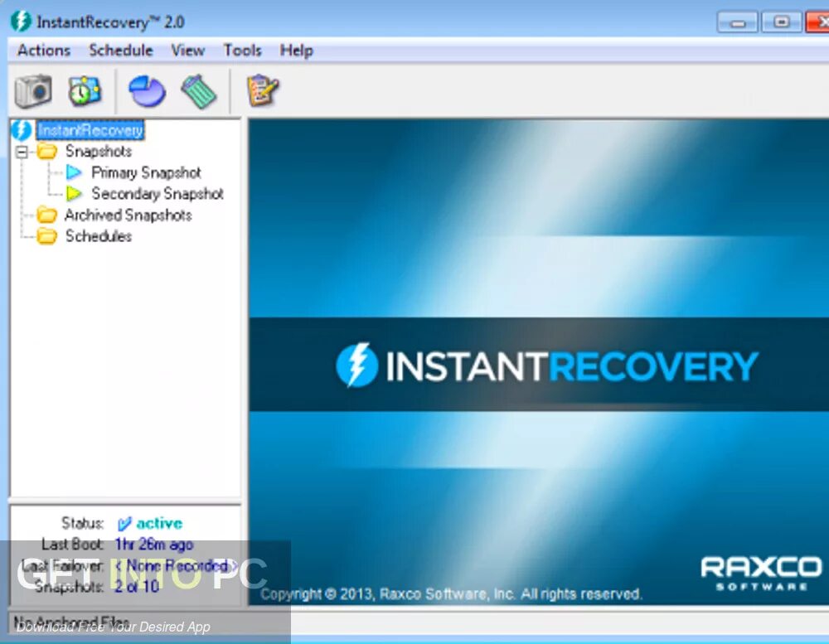Click the green eraser toolbar icon
The height and width of the screenshot is (644, 829).
coord(199,91)
